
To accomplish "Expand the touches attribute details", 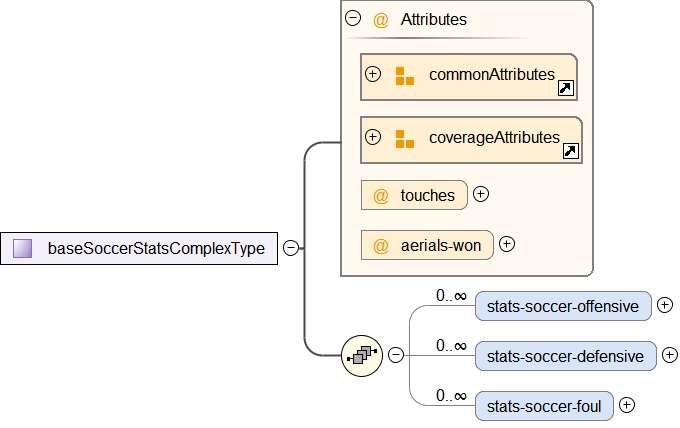I will pos(481,195).
